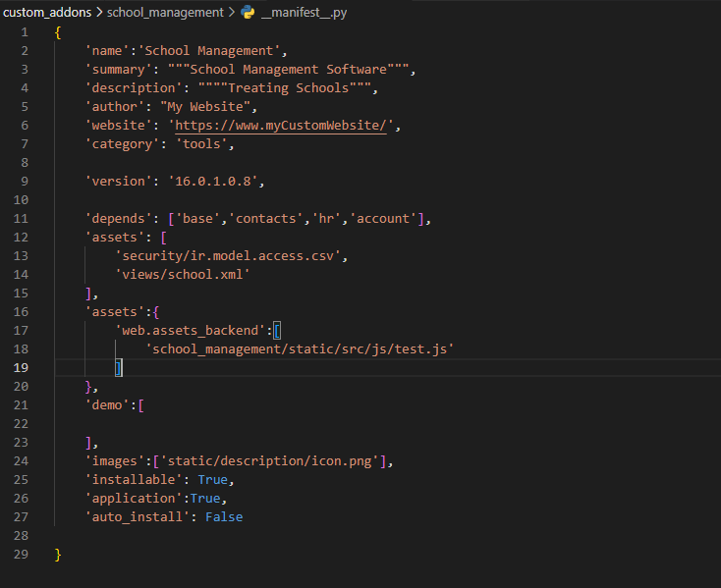Image resolution: width=721 pixels, height=588 pixels.
Task: Click line number 29 in the gutter
Action: tap(21, 554)
